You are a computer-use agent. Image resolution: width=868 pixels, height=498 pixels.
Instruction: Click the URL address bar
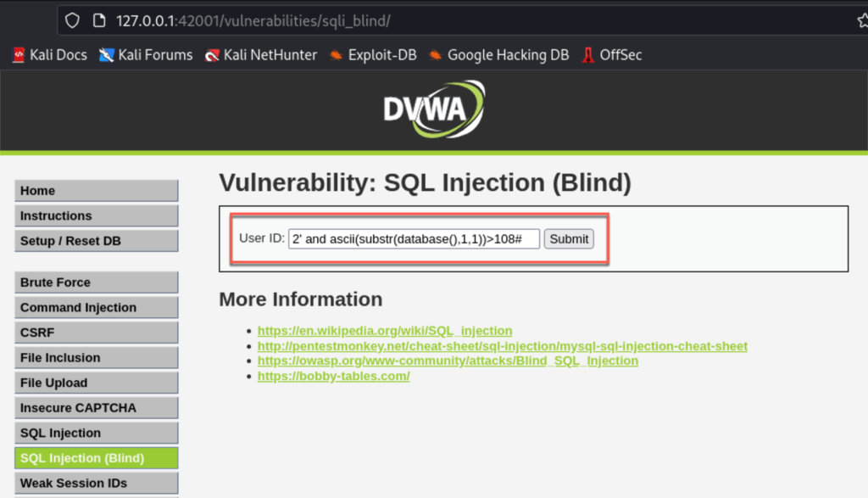tap(459, 21)
